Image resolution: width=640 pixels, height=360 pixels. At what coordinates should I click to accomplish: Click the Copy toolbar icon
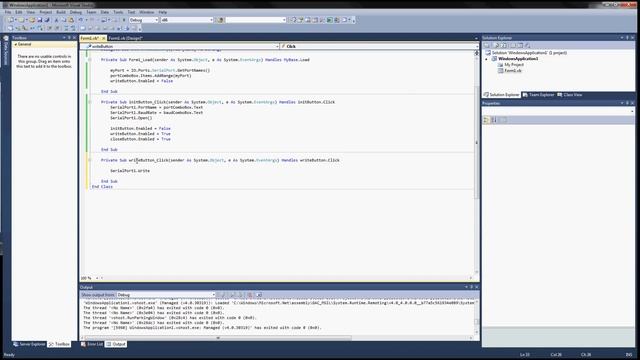64,20
